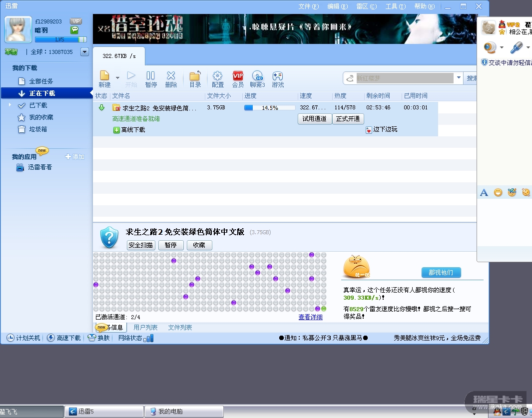Click green chat bubble icon under VIP
This screenshot has height=418, width=532.
(74, 30)
